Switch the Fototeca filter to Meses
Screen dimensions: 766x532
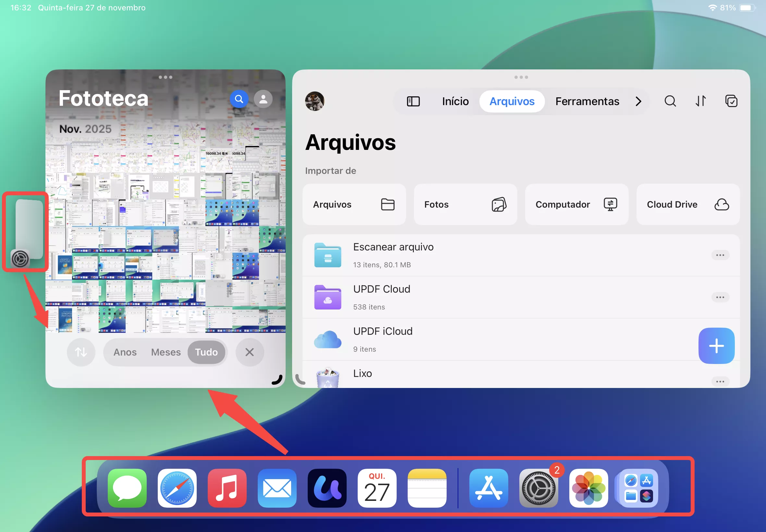click(166, 352)
